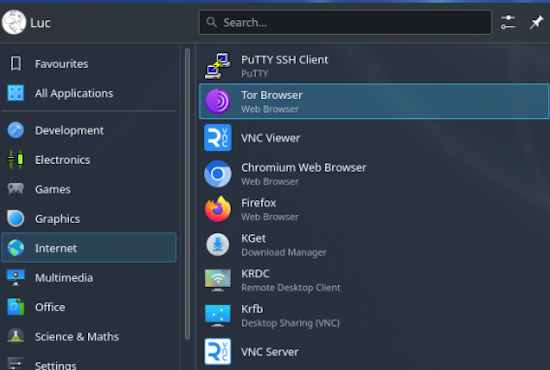Viewport: 550px width, 370px height.
Task: Click the Favourites bookmark icon
Action: [16, 63]
